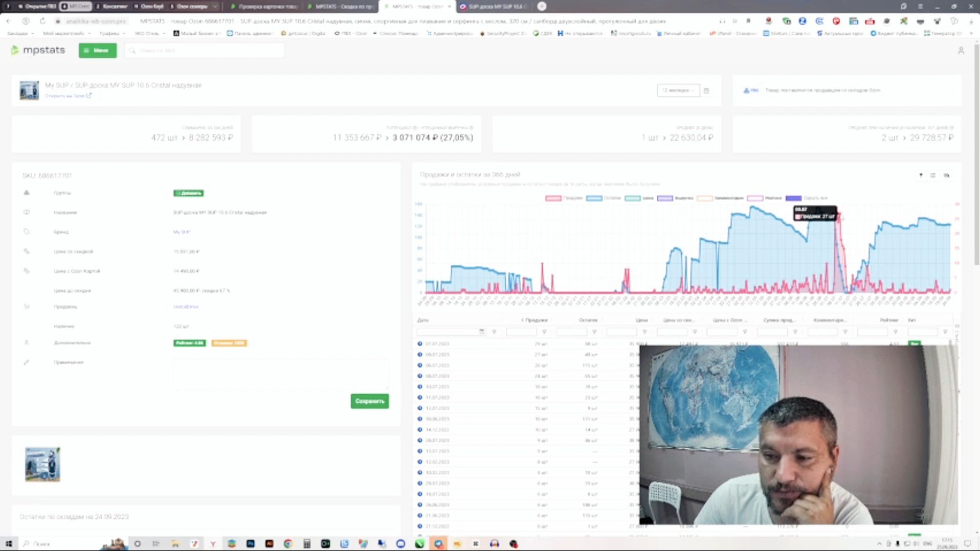Open the date picker icon in Дата filter
980x551 pixels.
481,332
